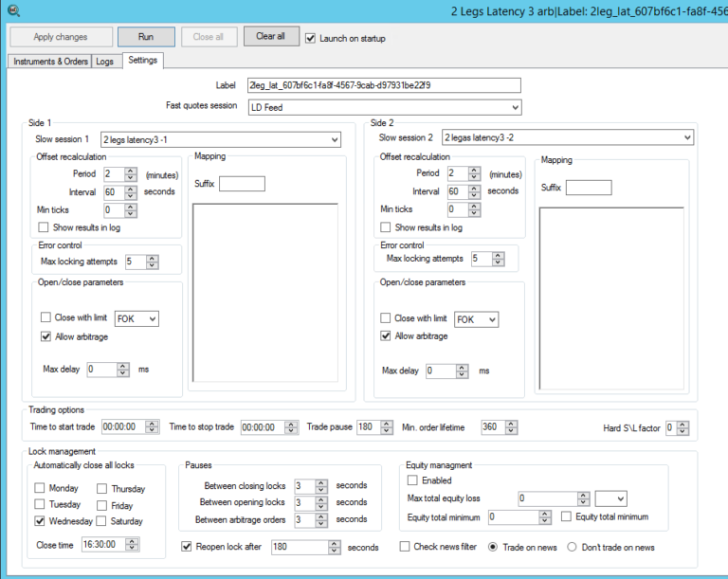Decrease Side 2 Interval spinner value
728x579 pixels.
click(475, 194)
